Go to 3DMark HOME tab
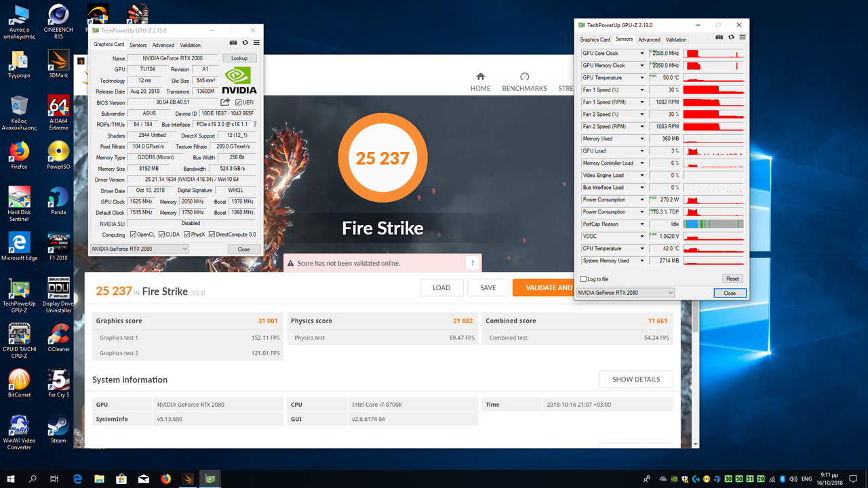This screenshot has height=488, width=868. (x=481, y=82)
